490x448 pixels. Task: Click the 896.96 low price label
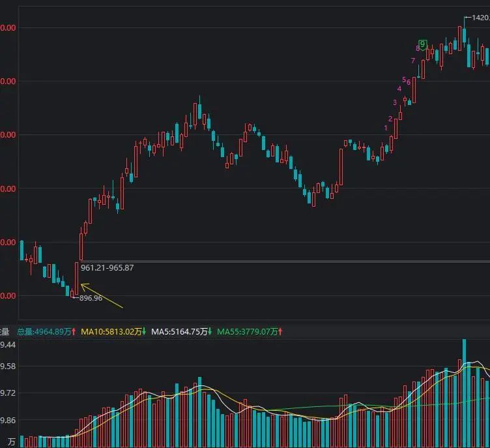click(91, 298)
